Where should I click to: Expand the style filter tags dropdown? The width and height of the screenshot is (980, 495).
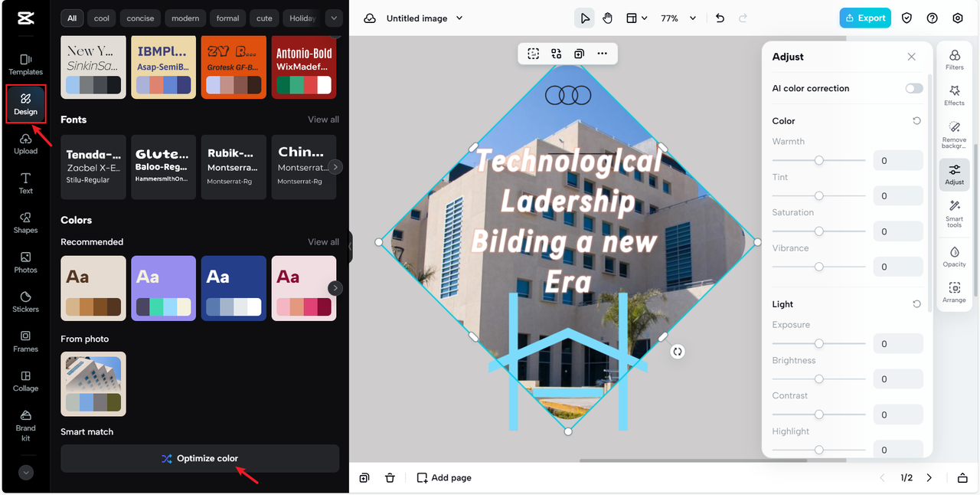pos(333,18)
